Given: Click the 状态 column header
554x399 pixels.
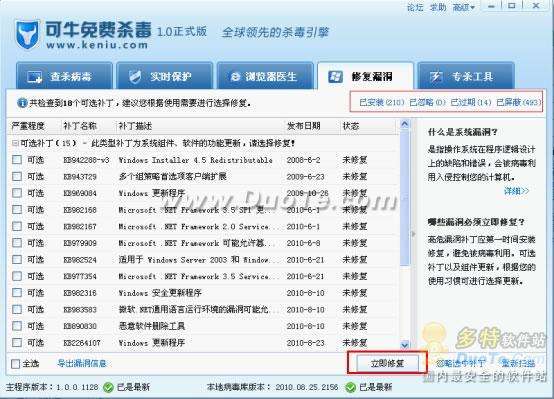Looking at the screenshot, I should [350, 126].
